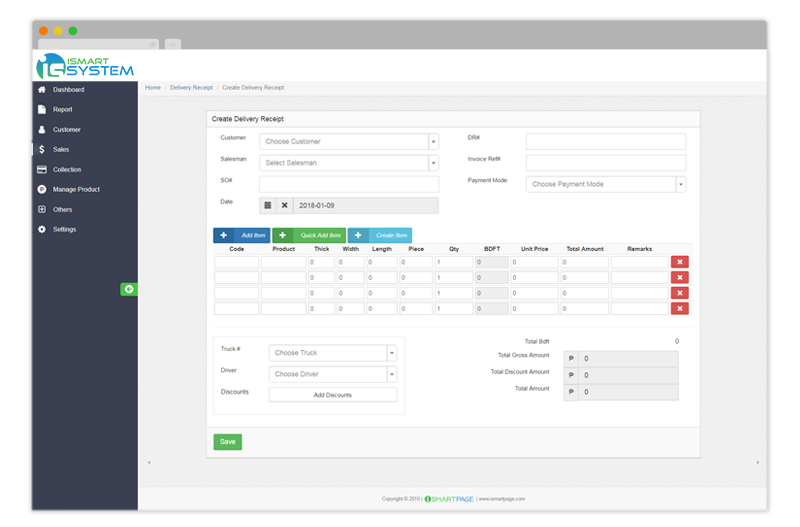The width and height of the screenshot is (800, 527).
Task: Click the Collection card icon
Action: coord(42,169)
